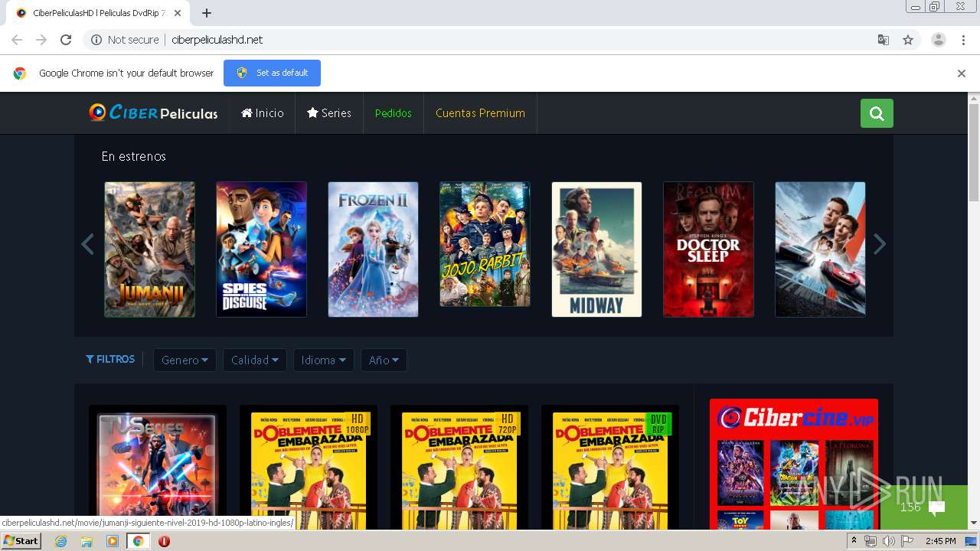Click the Chrome taskbar button
The height and width of the screenshot is (551, 980).
pyautogui.click(x=139, y=541)
